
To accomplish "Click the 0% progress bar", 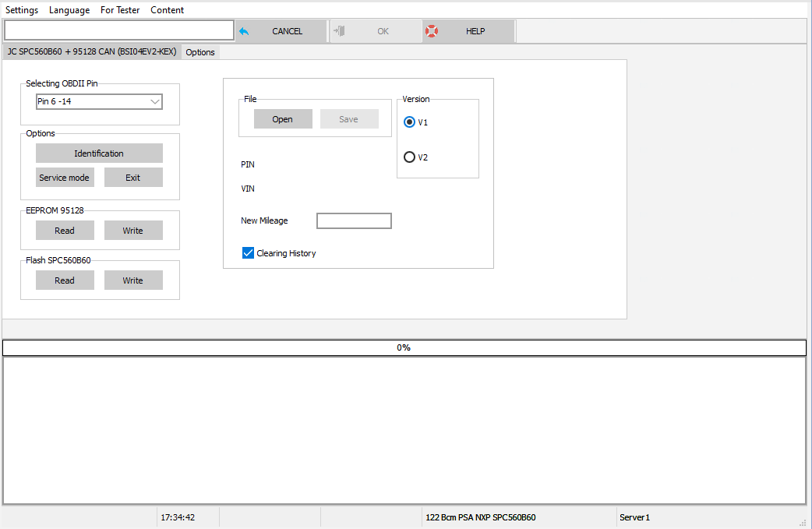I will pos(404,347).
